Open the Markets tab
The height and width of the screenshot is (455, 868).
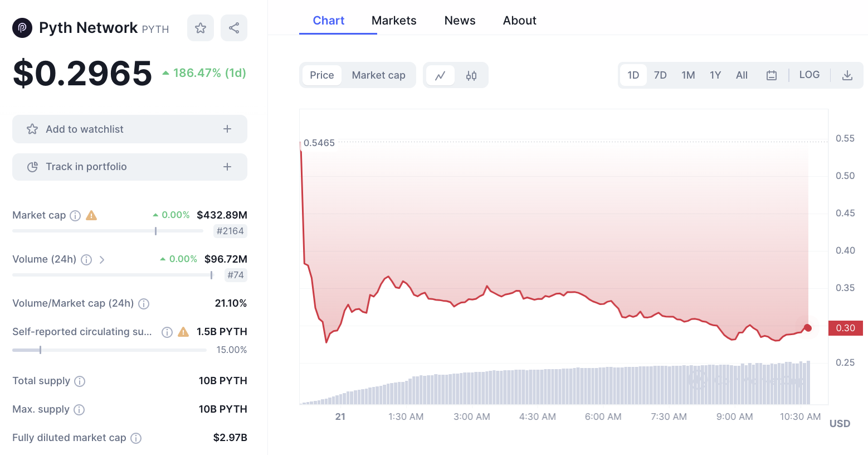tap(394, 21)
